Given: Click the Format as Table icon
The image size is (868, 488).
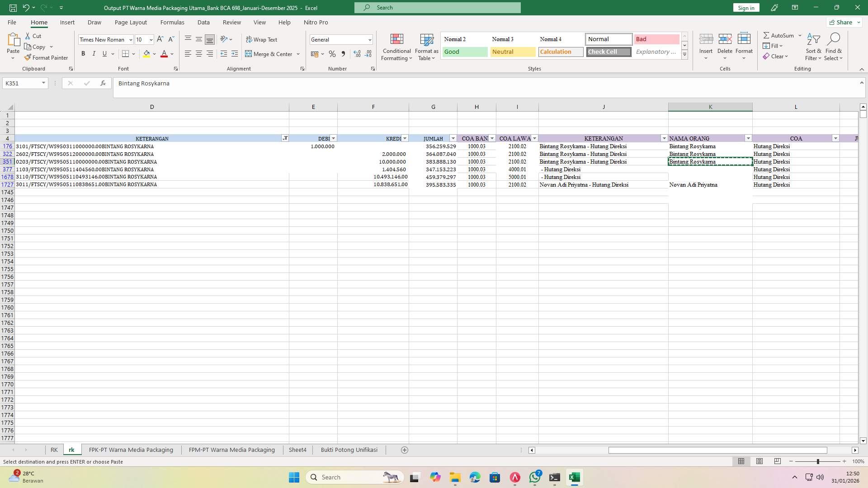Looking at the screenshot, I should click(426, 40).
